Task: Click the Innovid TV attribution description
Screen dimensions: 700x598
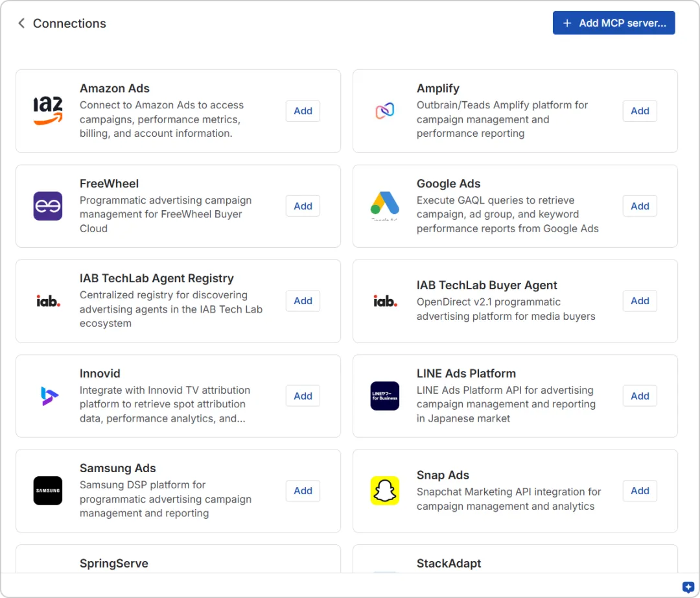Action: click(x=165, y=404)
